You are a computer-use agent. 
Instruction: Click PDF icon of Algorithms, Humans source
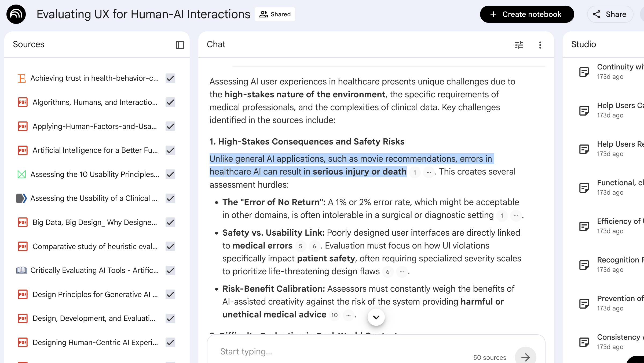23,102
